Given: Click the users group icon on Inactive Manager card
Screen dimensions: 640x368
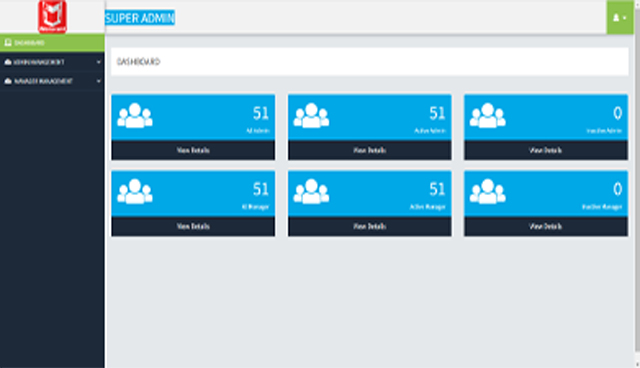Looking at the screenshot, I should pos(488,191).
